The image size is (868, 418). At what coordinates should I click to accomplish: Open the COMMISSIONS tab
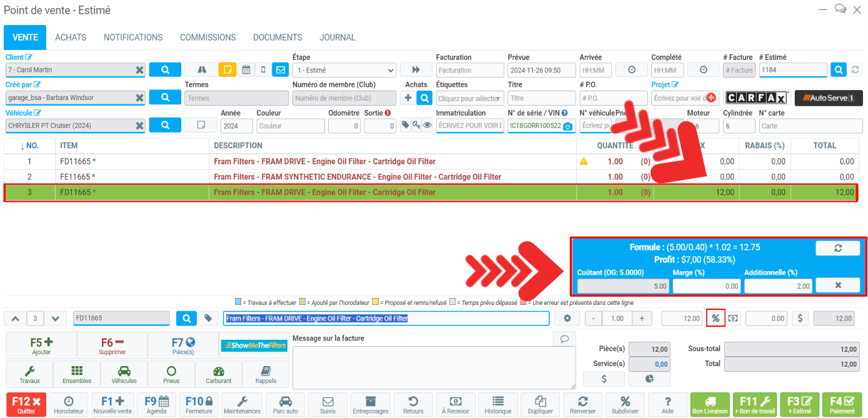pos(207,37)
